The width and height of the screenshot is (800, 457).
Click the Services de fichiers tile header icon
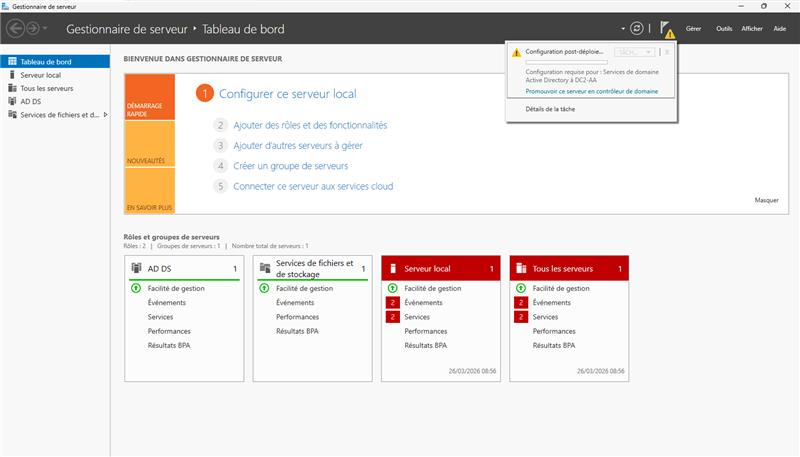coord(265,268)
